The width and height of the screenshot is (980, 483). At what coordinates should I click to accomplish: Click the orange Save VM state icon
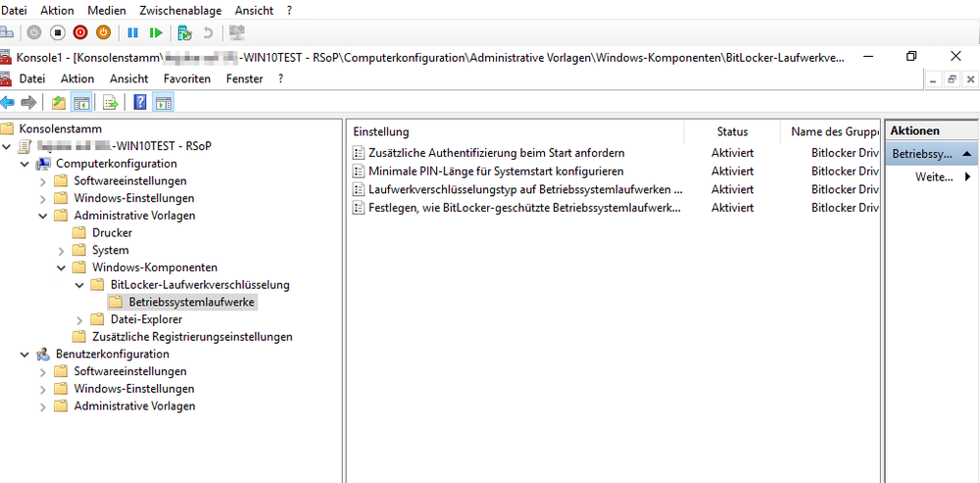[x=103, y=32]
